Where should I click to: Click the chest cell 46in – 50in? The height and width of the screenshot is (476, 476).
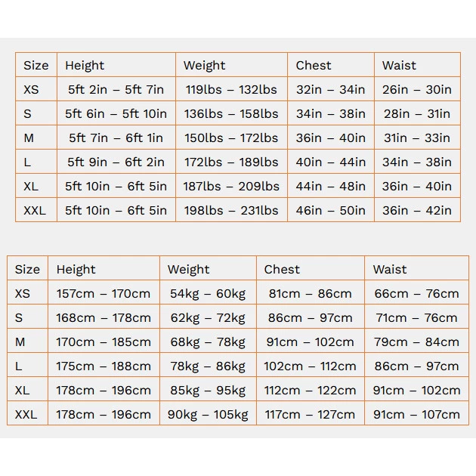(331, 210)
